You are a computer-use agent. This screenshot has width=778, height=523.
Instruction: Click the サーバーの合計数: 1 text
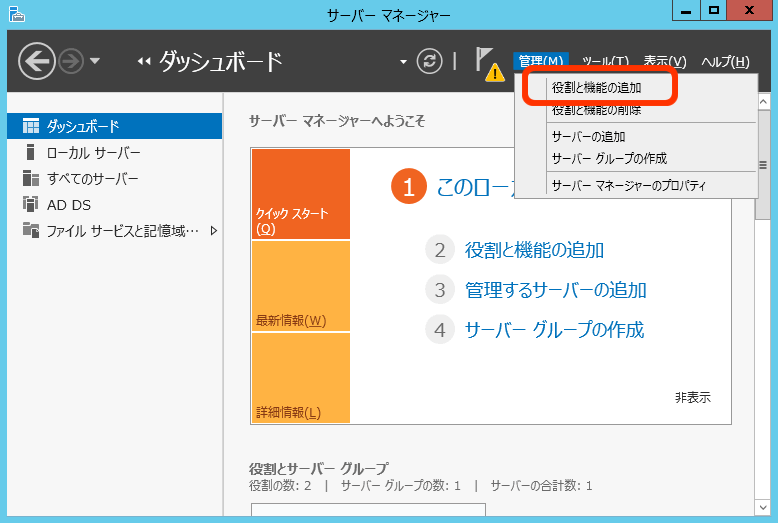(541, 486)
